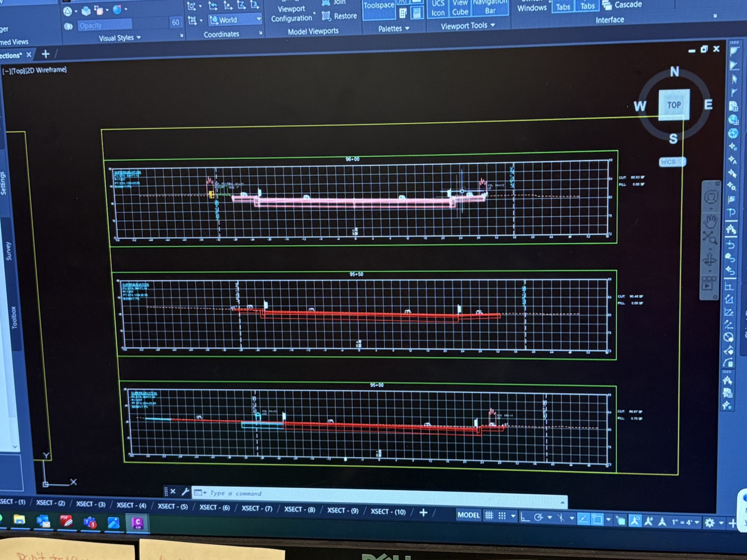Toggle ortho mode in status bar

(x=525, y=516)
